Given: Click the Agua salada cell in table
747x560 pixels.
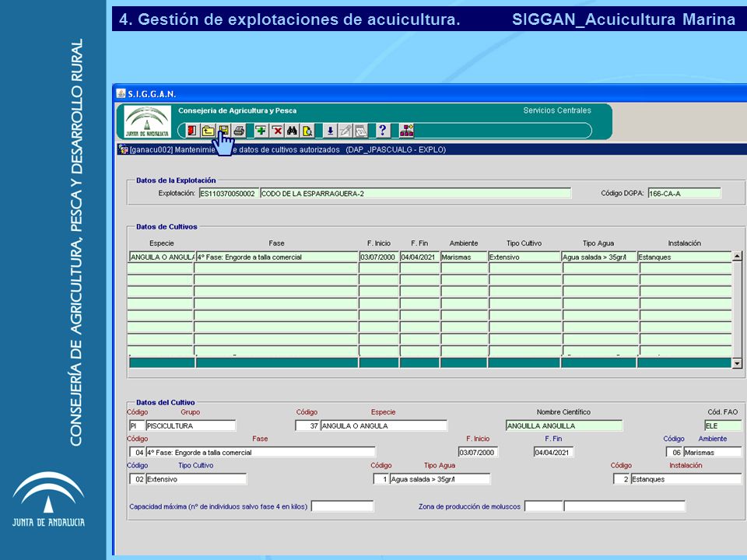Looking at the screenshot, I should point(599,257).
